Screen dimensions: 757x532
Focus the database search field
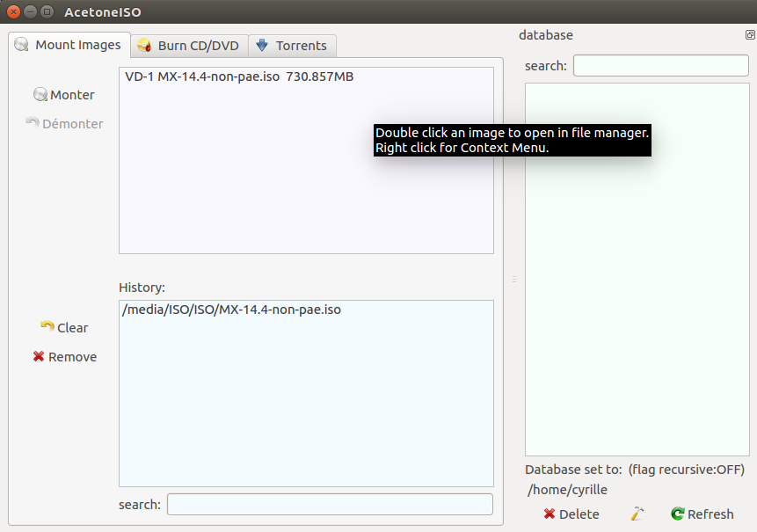[661, 66]
